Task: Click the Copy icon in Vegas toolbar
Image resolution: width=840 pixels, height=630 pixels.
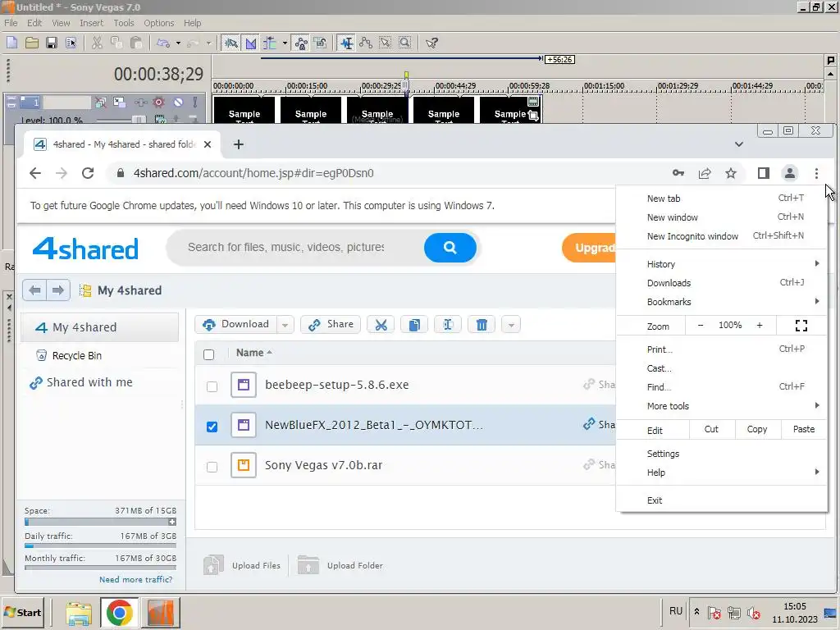Action: coord(116,43)
